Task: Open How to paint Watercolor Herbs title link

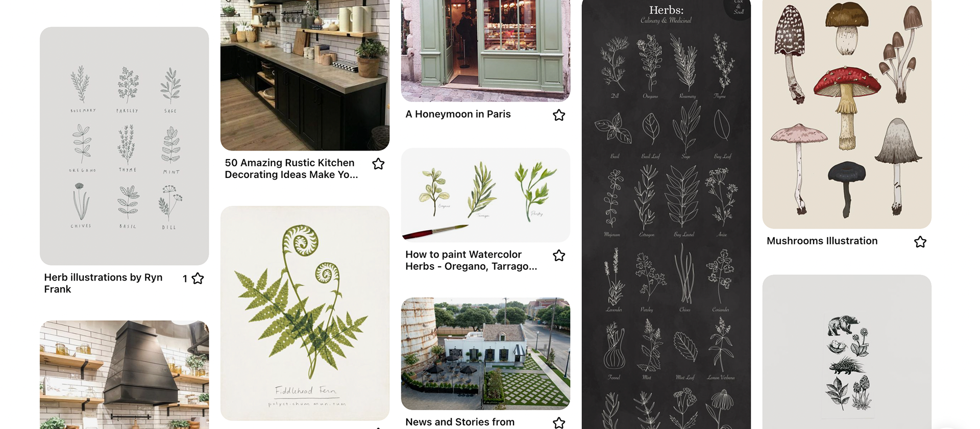Action: tap(471, 260)
